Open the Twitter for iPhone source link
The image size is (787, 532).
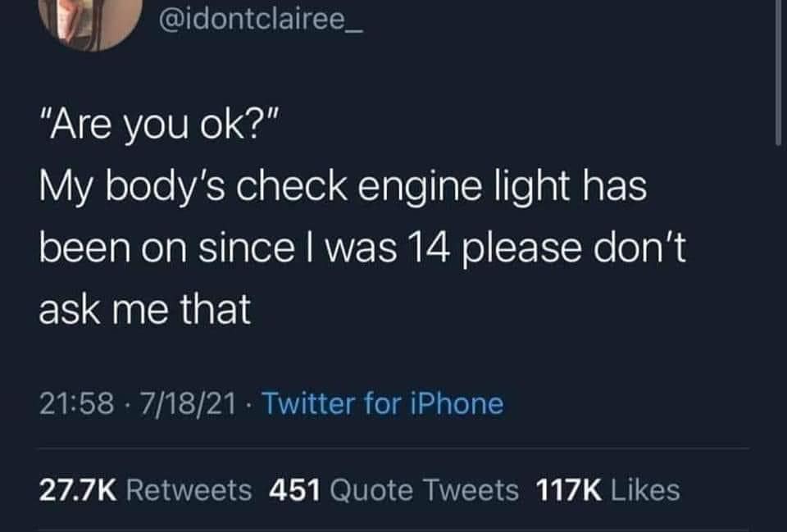click(383, 404)
